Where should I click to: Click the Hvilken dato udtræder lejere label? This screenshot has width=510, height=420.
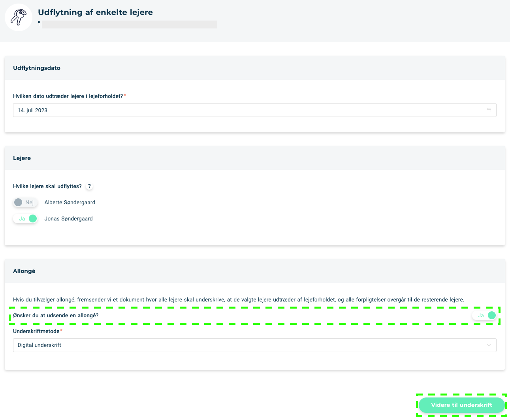tap(68, 96)
